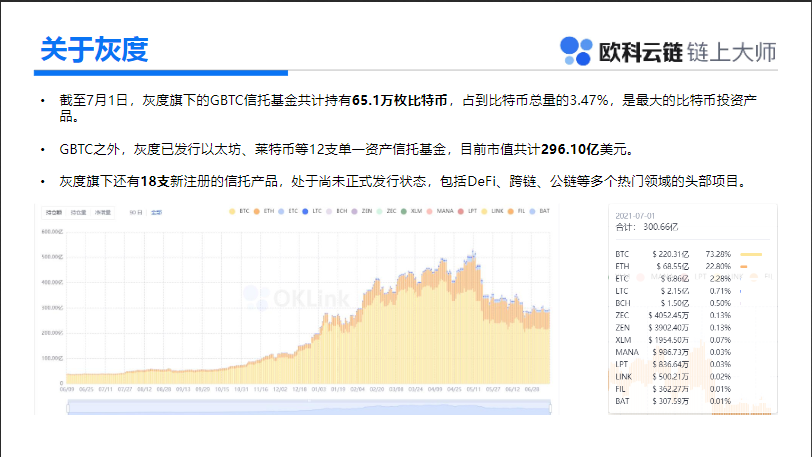Click the 300.00亿 y-axis label
The height and width of the screenshot is (457, 812).
click(52, 308)
